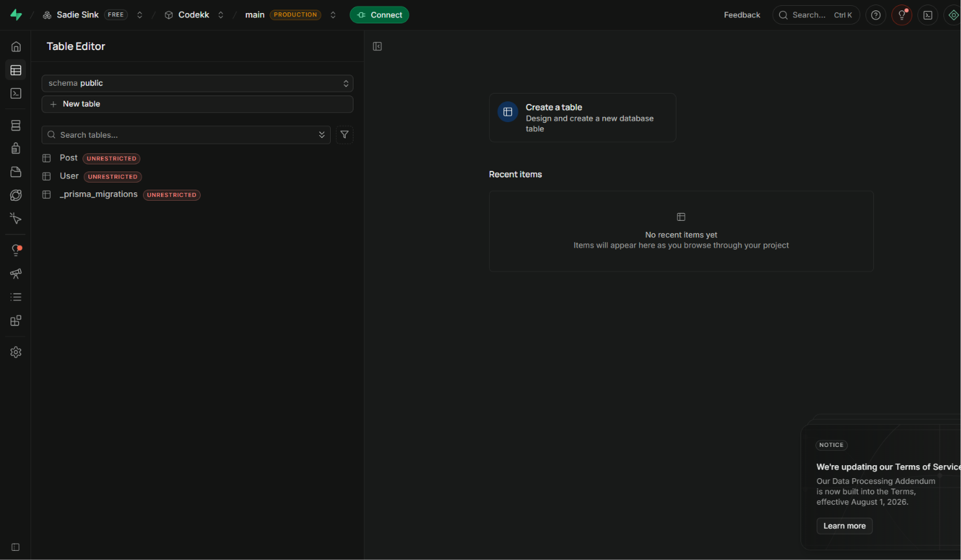
Task: Expand the schema public dropdown
Action: pyautogui.click(x=198, y=83)
